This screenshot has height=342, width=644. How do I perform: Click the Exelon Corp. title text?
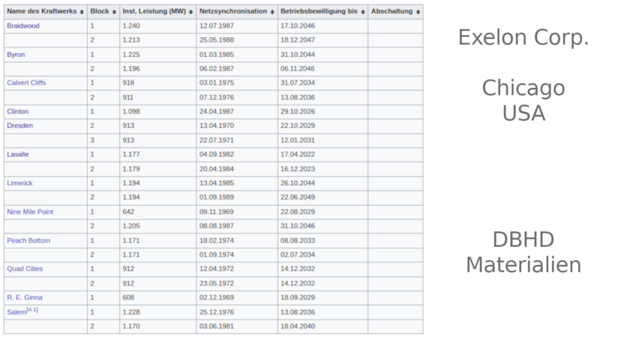click(x=522, y=37)
